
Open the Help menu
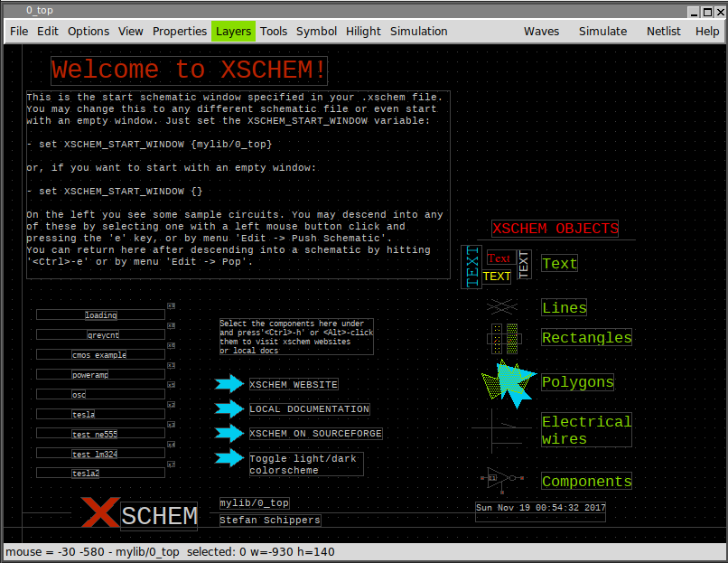pyautogui.click(x=707, y=31)
